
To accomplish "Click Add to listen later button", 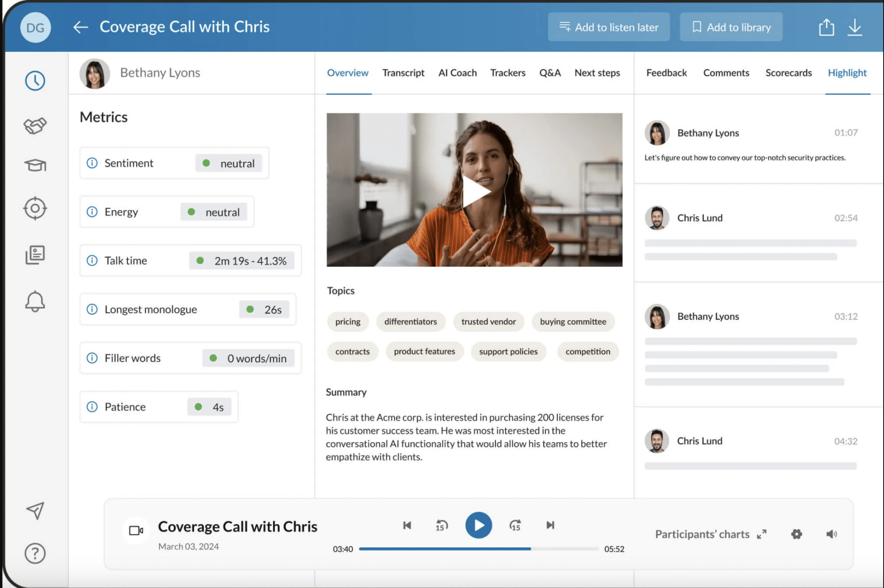I will [x=609, y=27].
